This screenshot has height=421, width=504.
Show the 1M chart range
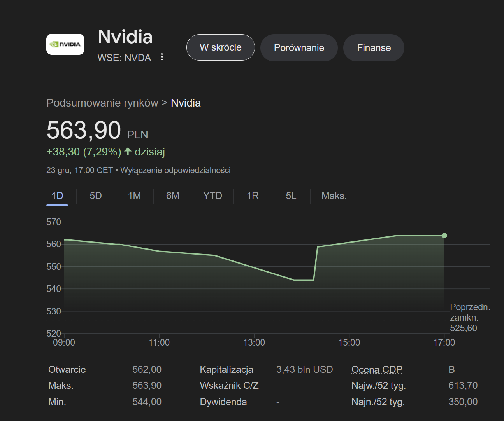[x=134, y=196]
